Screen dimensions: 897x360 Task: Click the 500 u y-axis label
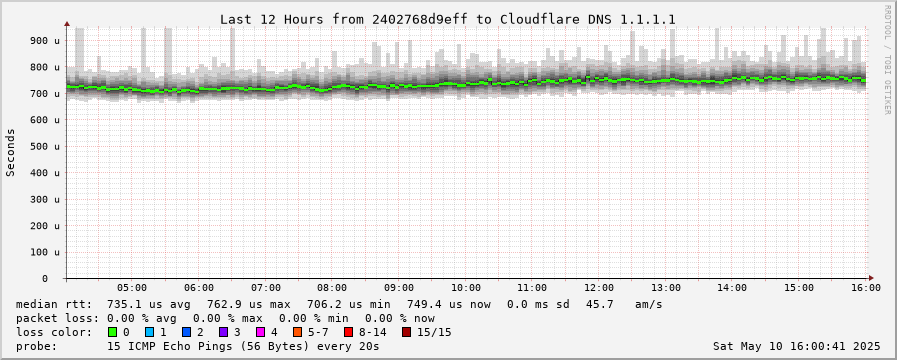pos(45,147)
